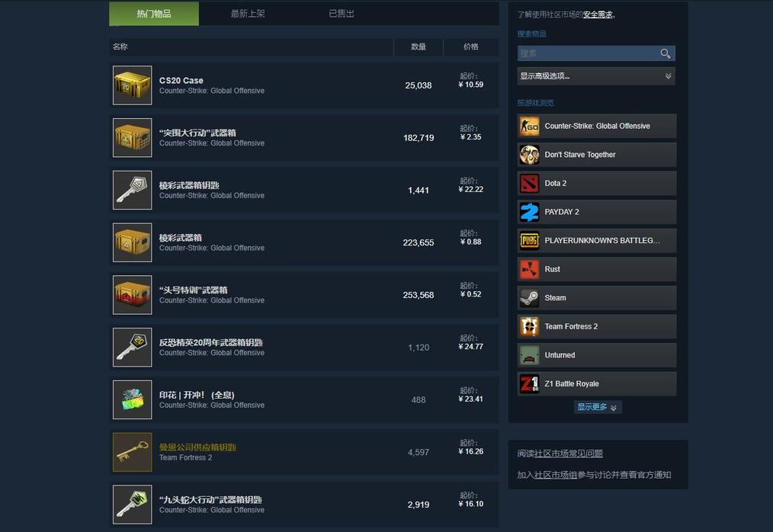Expand the 显示更多 show more games list

[x=598, y=407]
